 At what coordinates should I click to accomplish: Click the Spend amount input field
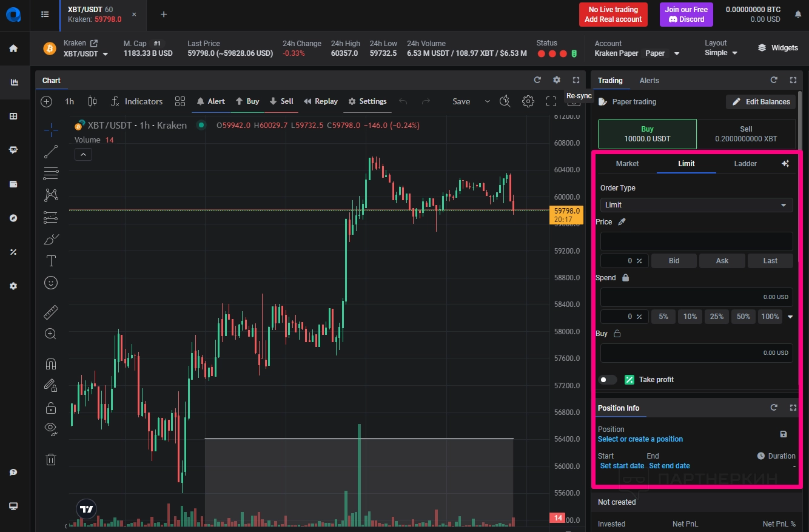click(696, 297)
